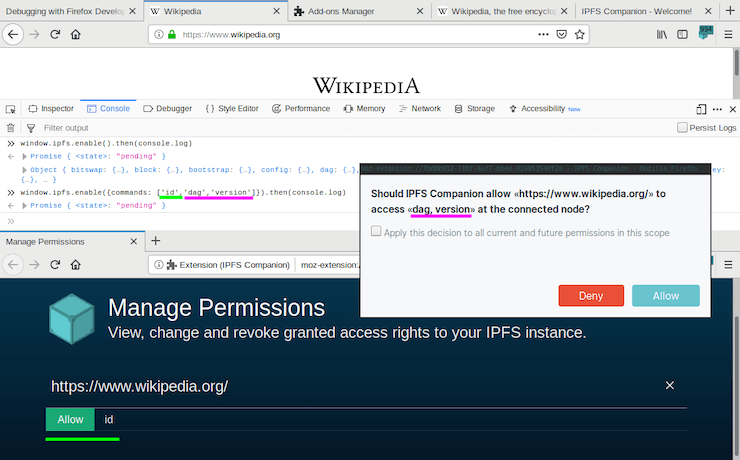Expand the logged Object with bitswap
The height and width of the screenshot is (460, 740).
click(26, 170)
